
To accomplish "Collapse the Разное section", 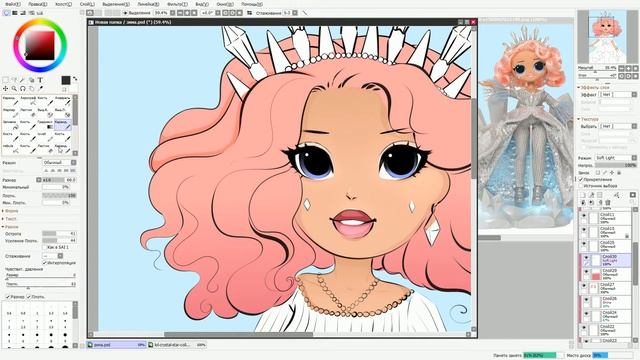I will pyautogui.click(x=10, y=227).
